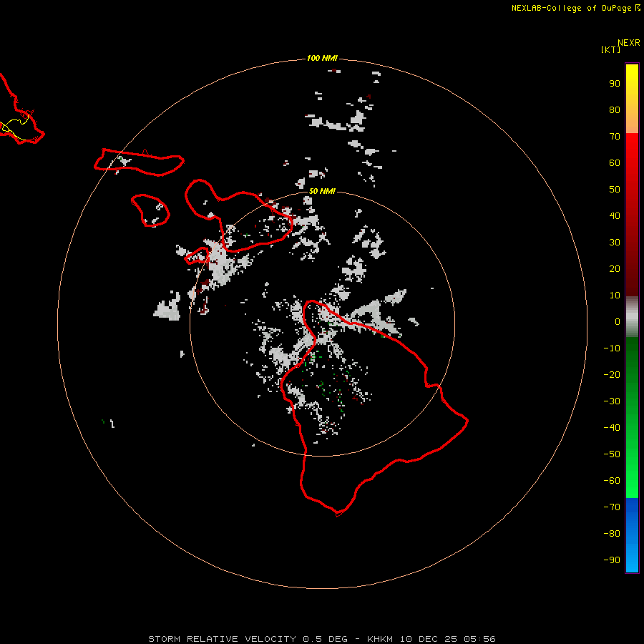The image size is (644, 644).
Task: Click the KHKM radar site identifier
Action: pos(381,639)
